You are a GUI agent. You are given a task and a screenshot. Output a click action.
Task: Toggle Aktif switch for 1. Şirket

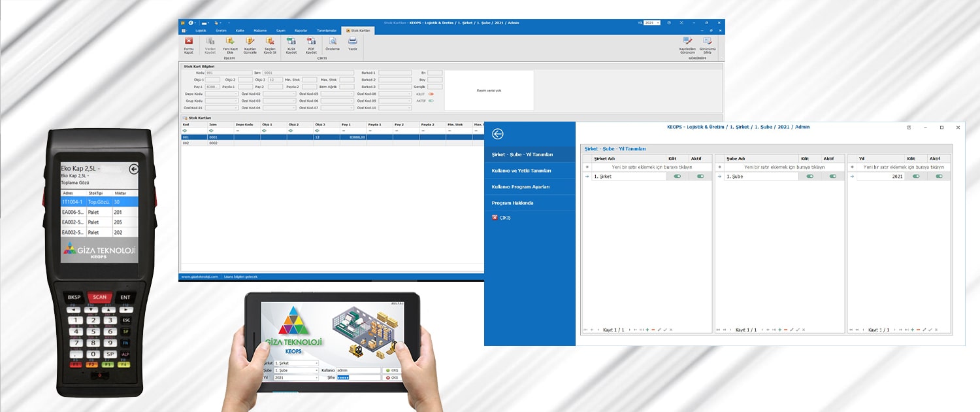coord(700,177)
